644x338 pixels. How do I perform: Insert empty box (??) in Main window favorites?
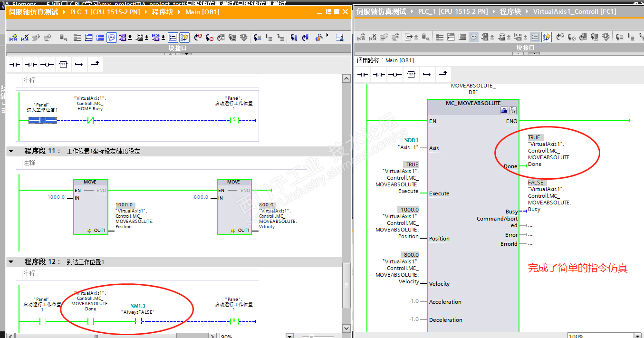[63, 64]
